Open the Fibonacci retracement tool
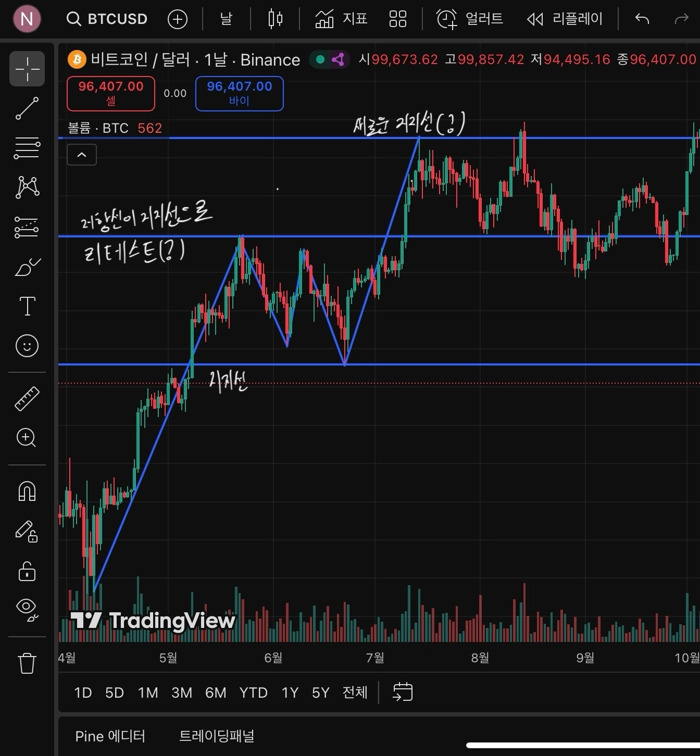700x756 pixels. click(27, 148)
